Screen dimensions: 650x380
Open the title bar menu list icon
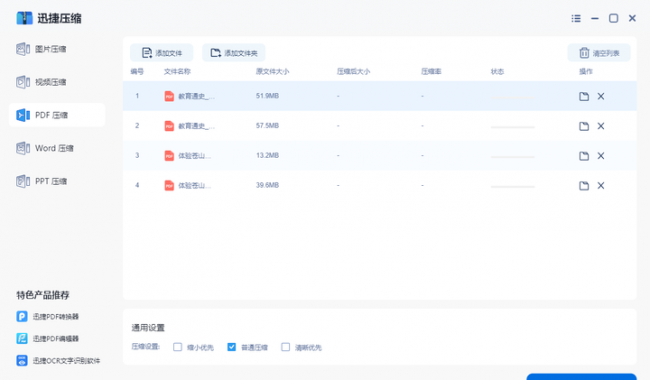tap(576, 18)
